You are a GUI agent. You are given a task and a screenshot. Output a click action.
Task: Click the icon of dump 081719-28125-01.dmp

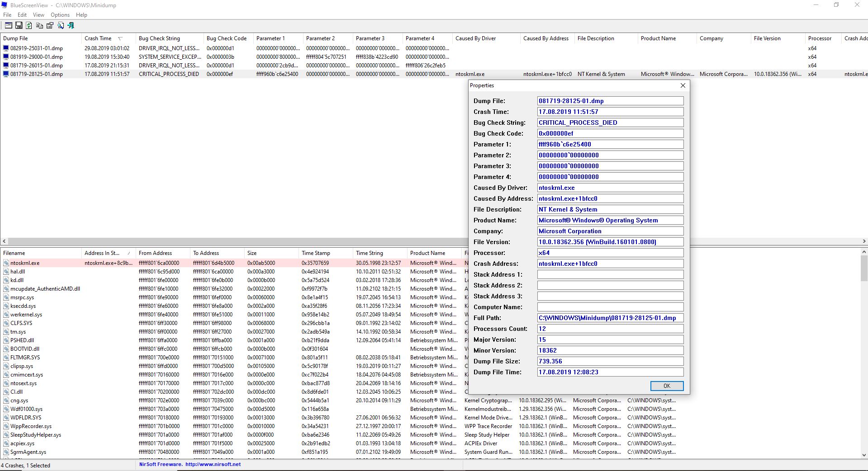(6, 74)
